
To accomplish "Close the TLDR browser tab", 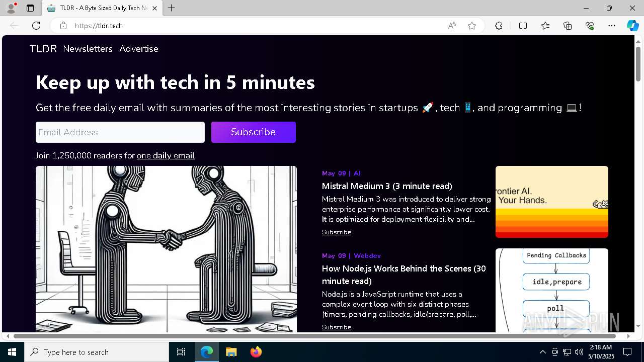I will click(154, 8).
